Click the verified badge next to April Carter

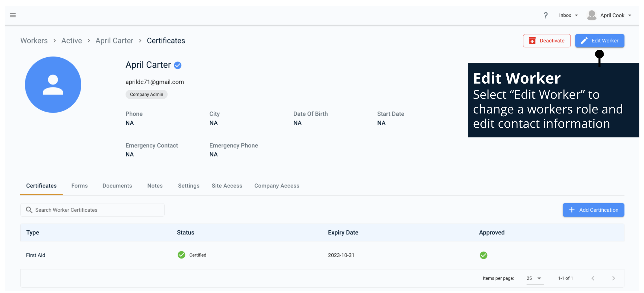(x=177, y=65)
